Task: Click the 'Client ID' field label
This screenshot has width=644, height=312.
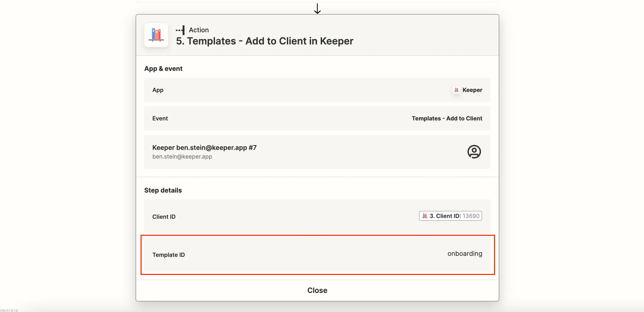Action: pyautogui.click(x=164, y=217)
